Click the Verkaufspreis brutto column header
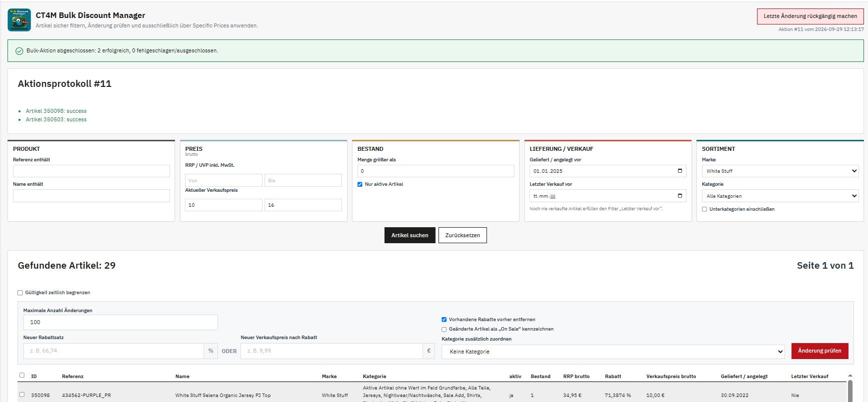 click(671, 377)
